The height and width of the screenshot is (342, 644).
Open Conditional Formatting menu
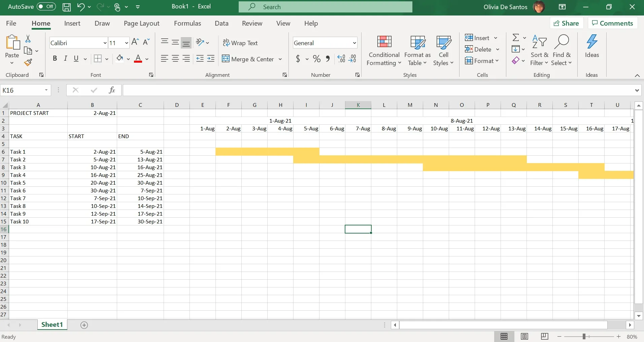(x=384, y=51)
